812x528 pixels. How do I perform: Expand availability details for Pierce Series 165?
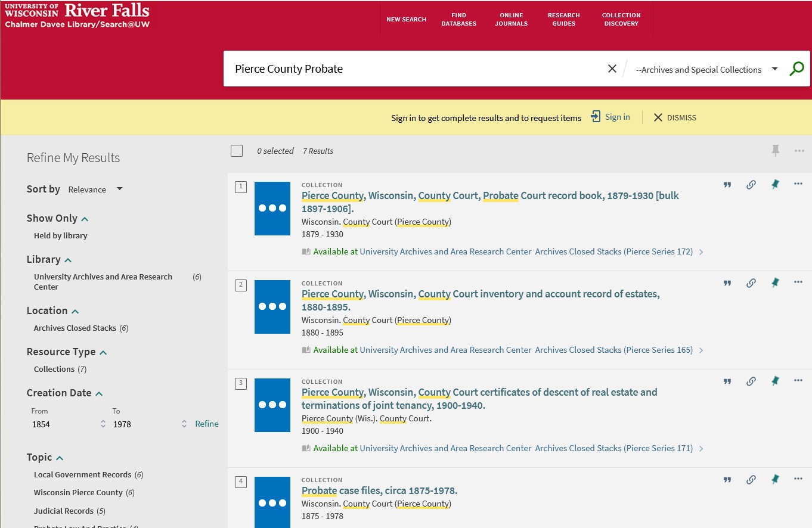(x=701, y=350)
